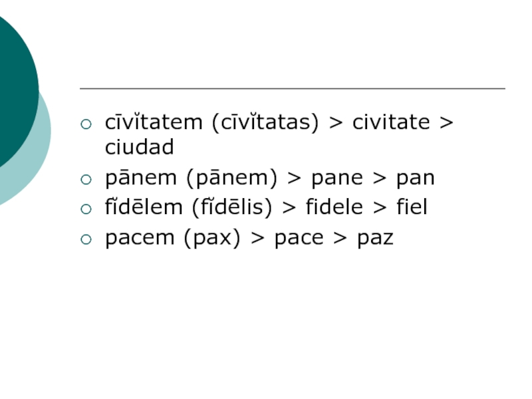Screen dimensions: 532x399
Task: Click the parenthesized word "(cīvĭtatas)"
Action: [x=265, y=123]
